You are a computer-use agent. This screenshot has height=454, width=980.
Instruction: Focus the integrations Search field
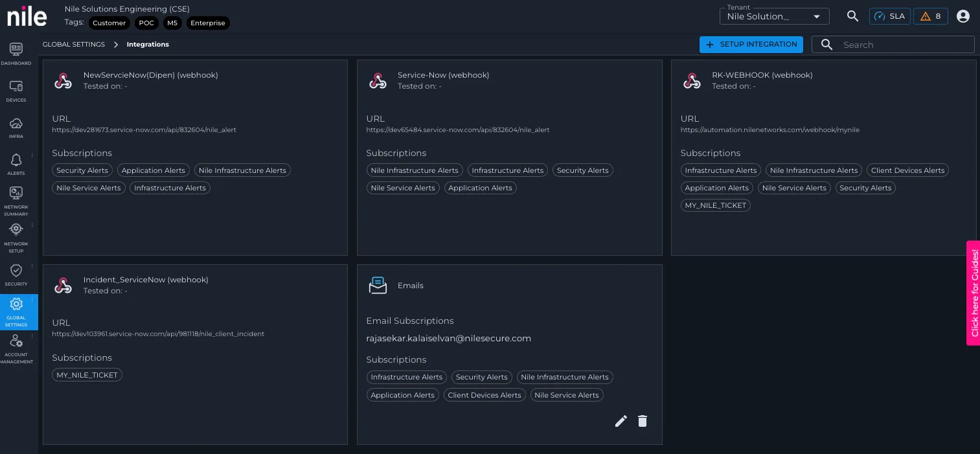tap(893, 45)
